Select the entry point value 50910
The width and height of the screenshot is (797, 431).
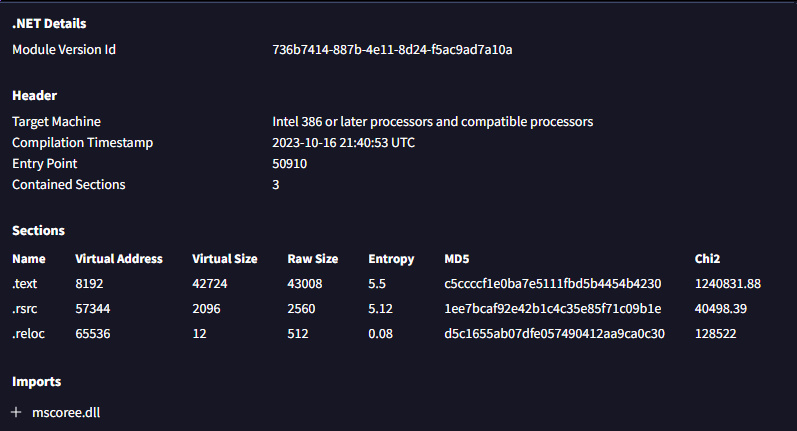pyautogui.click(x=290, y=164)
